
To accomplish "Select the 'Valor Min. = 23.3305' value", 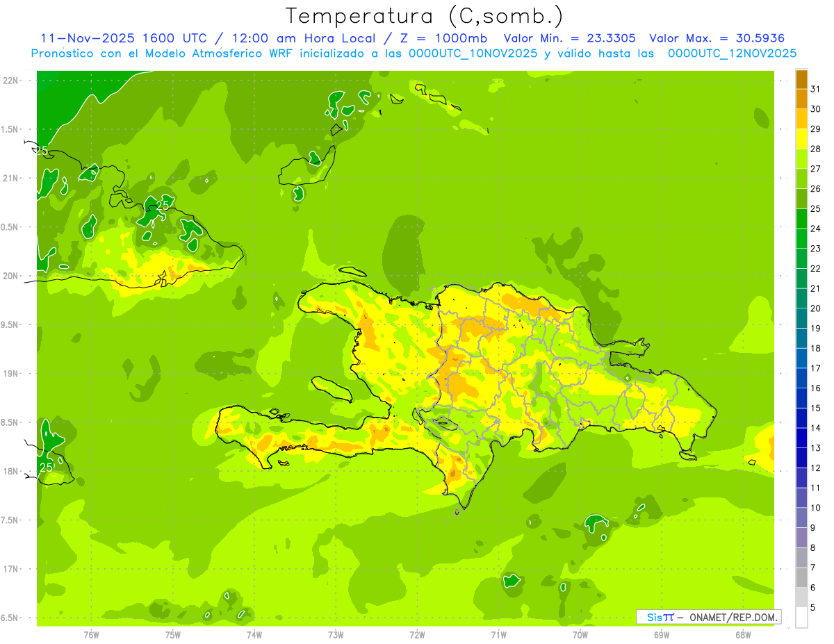I will 569,38.
